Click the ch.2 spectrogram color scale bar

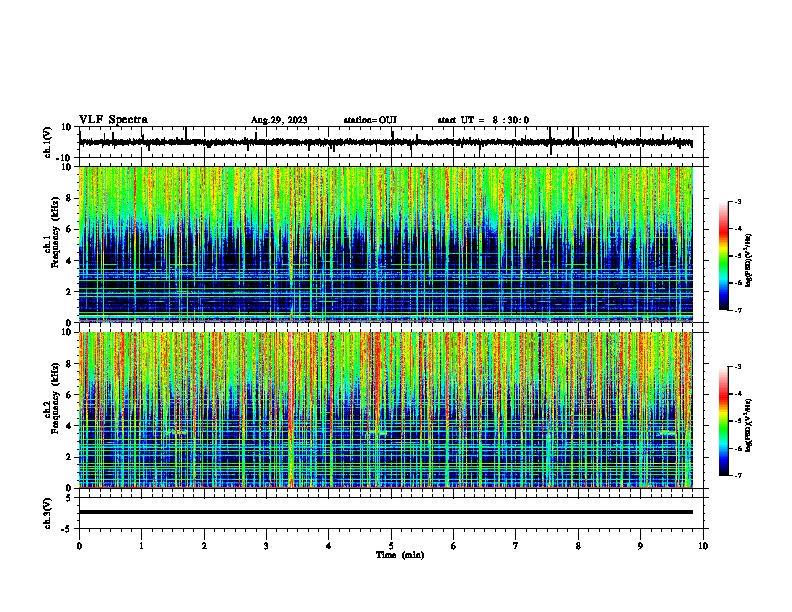[723, 421]
